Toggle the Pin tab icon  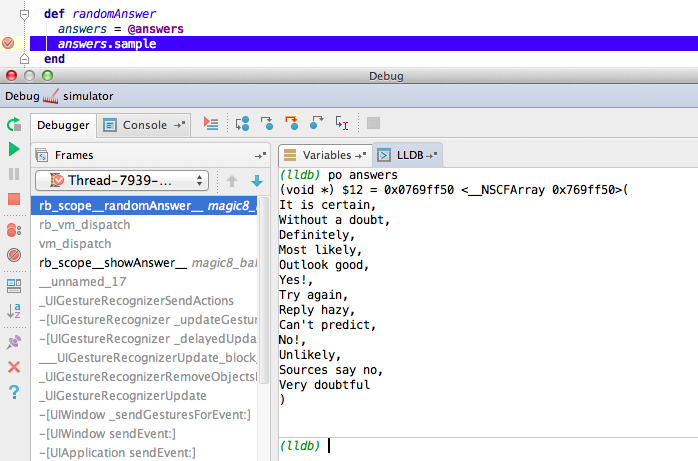[x=14, y=342]
